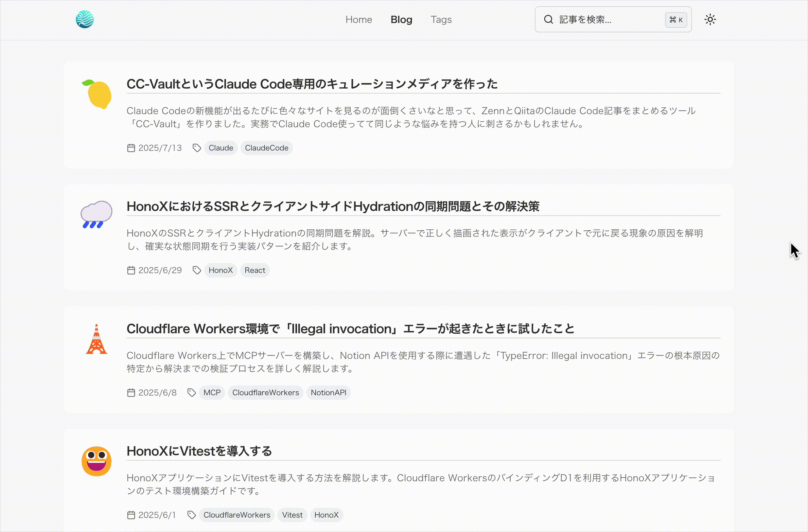The width and height of the screenshot is (808, 532).
Task: Click the magnifier search icon
Action: coord(548,19)
